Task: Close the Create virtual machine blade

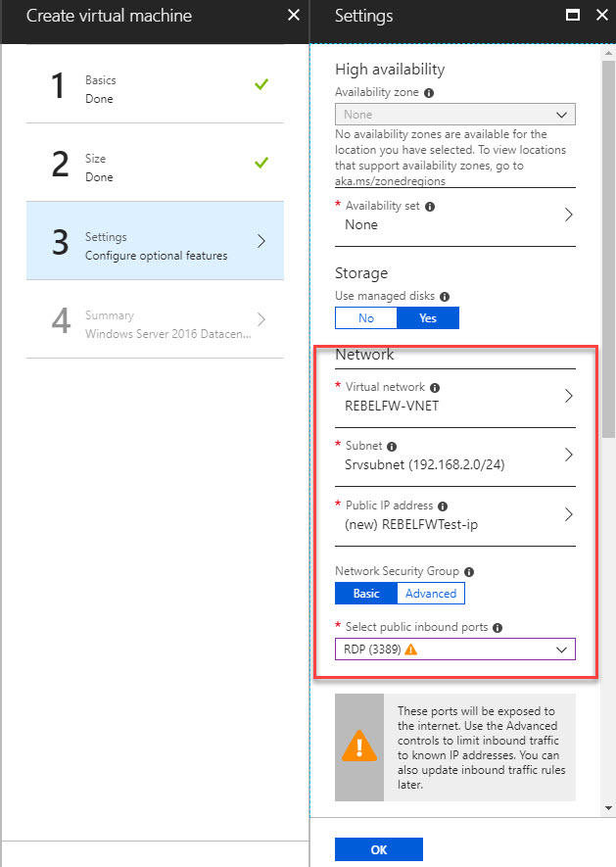Action: coord(294,15)
